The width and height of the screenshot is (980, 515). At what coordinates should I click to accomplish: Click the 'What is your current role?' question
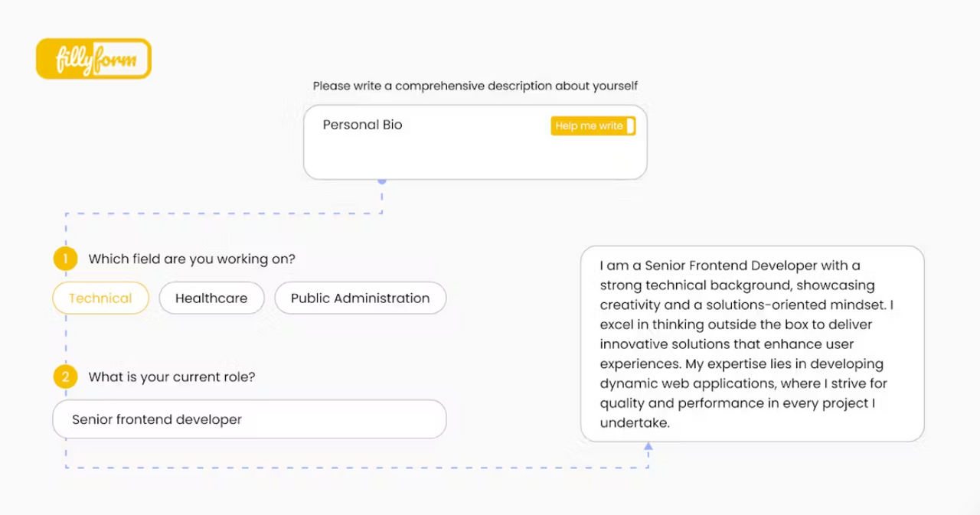click(171, 377)
